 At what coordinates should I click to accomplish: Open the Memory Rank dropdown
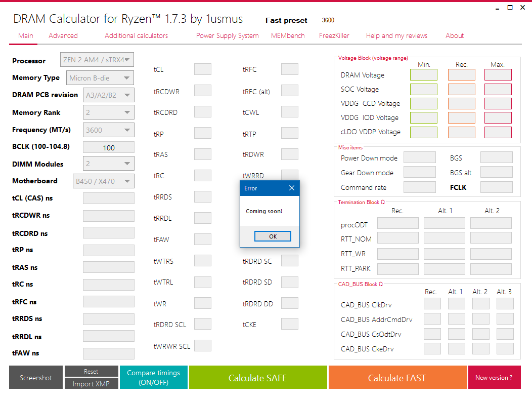(109, 112)
